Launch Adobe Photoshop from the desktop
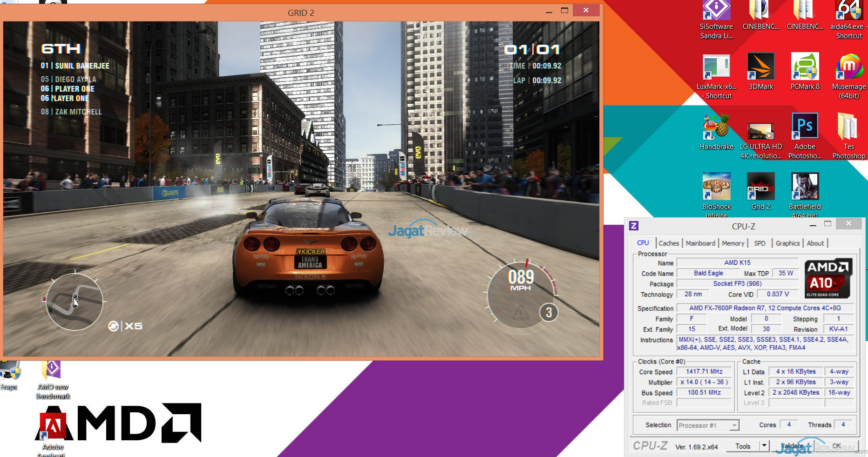 tap(805, 128)
